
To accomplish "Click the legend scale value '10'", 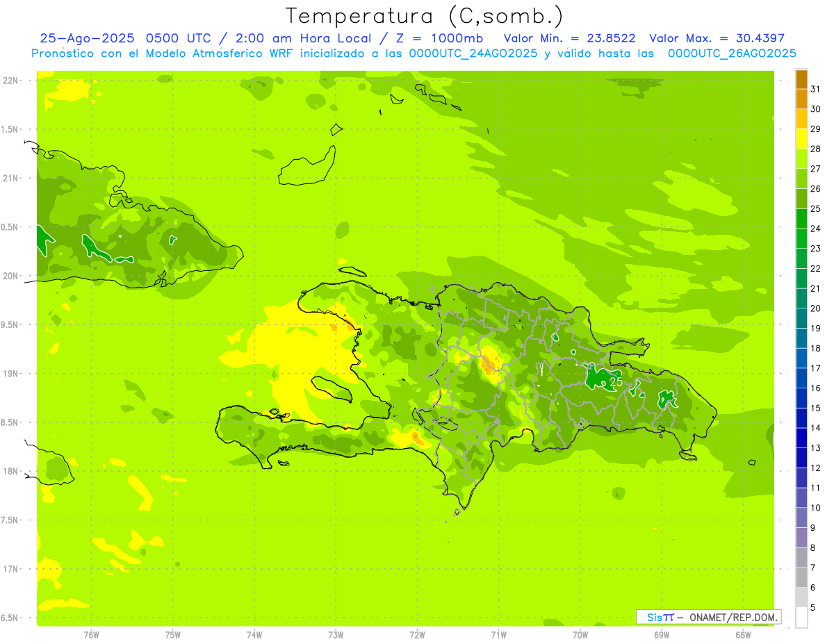I will pyautogui.click(x=815, y=508).
